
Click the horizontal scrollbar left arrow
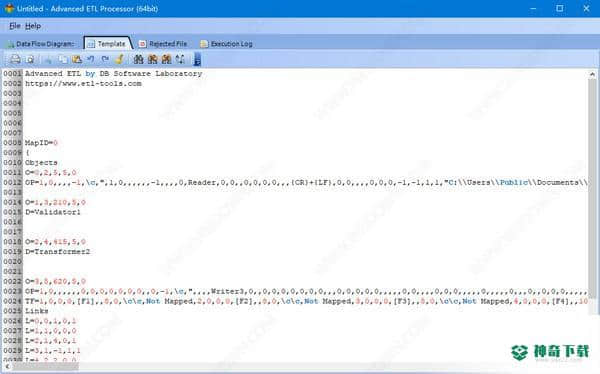[7, 367]
